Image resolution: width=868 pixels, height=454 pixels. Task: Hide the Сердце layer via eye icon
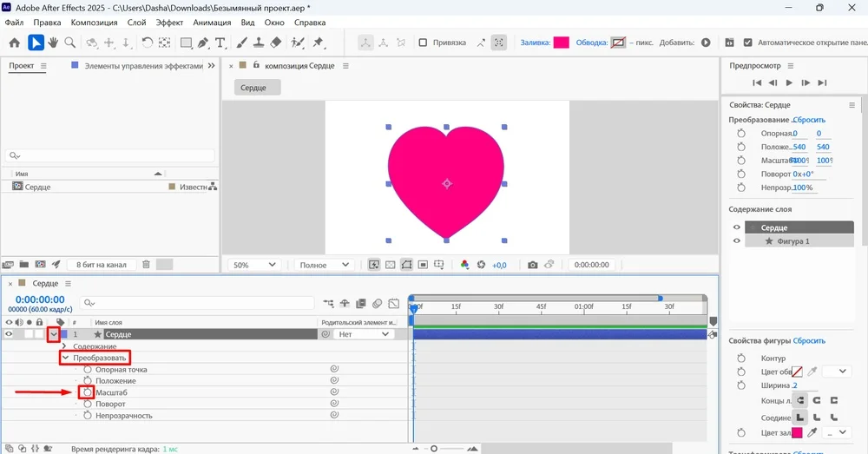[x=10, y=334]
